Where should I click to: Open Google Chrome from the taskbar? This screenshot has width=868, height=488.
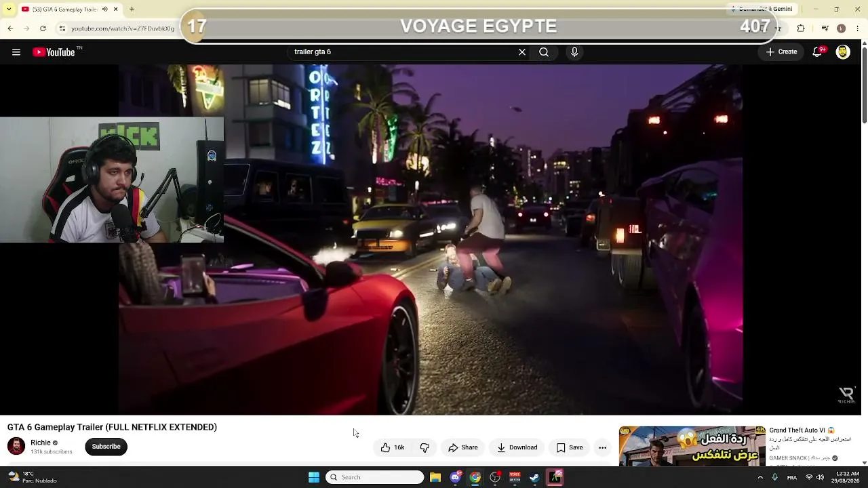[475, 477]
